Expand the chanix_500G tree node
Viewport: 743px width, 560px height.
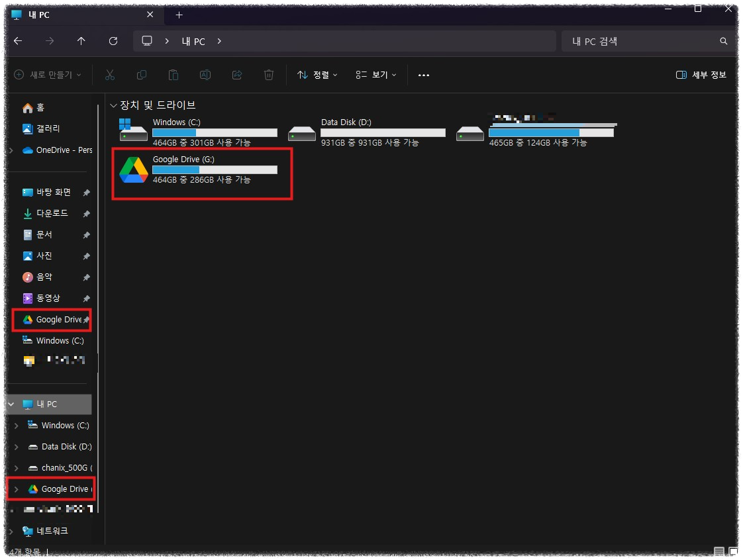[x=16, y=468]
